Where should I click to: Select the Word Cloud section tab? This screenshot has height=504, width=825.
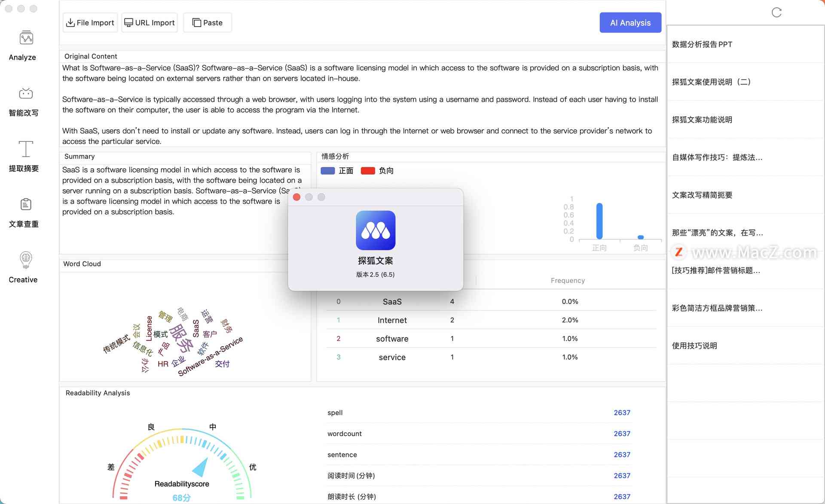(81, 264)
